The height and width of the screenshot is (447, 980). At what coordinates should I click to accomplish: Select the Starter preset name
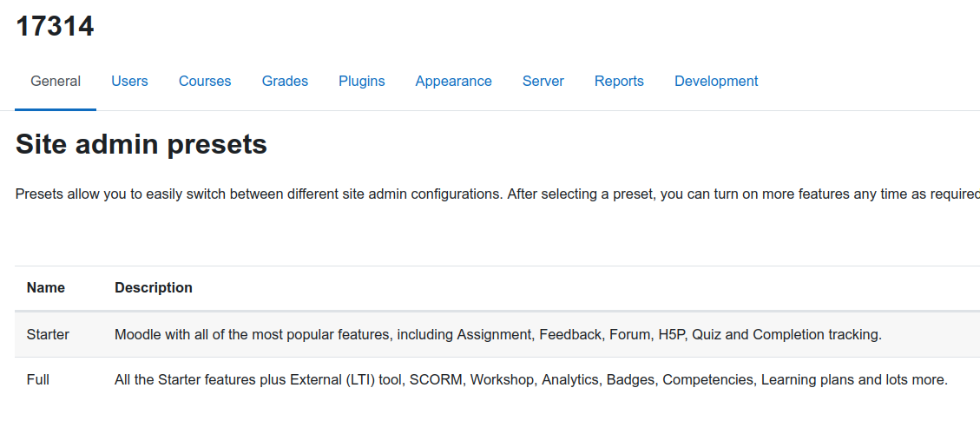48,334
